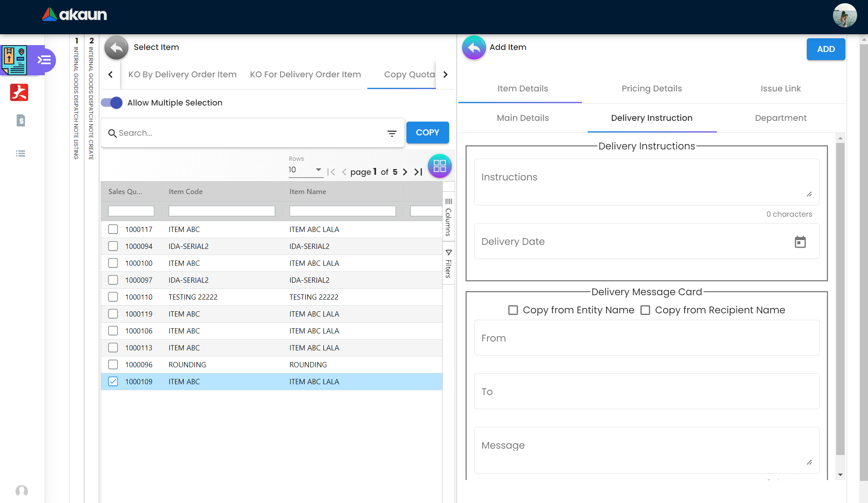Click the blue ADD button
The height and width of the screenshot is (503, 868).
pyautogui.click(x=825, y=49)
